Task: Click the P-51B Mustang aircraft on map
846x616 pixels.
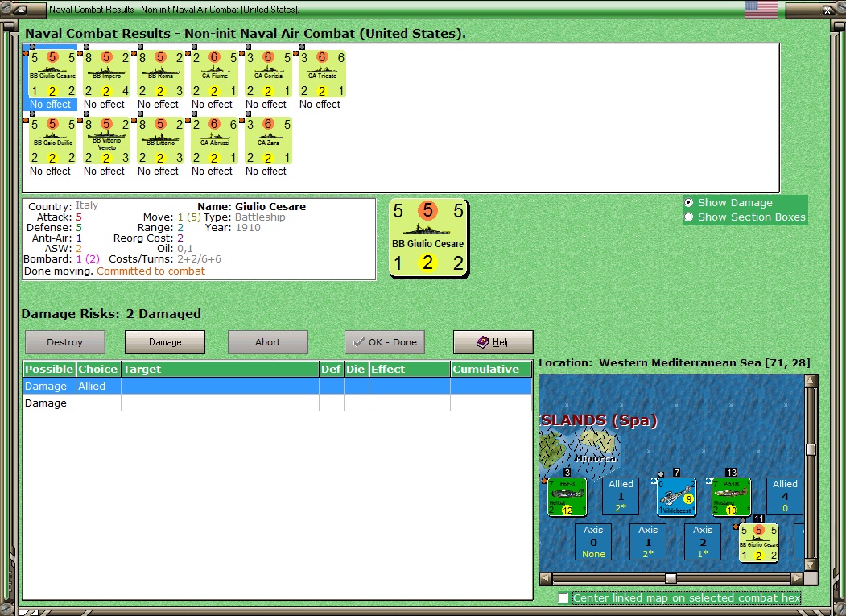Action: 731,497
